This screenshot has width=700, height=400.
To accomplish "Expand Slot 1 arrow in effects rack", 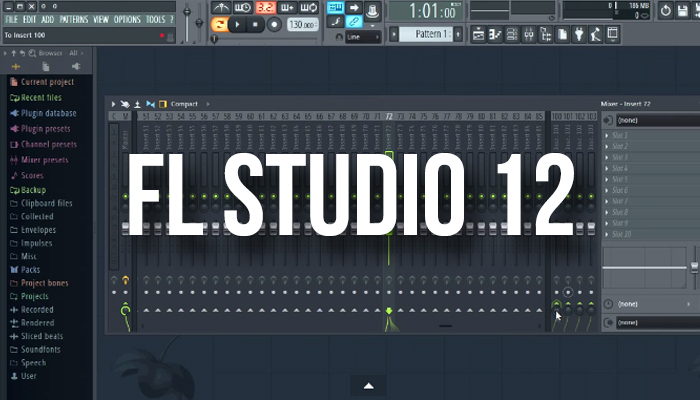I will tap(607, 135).
